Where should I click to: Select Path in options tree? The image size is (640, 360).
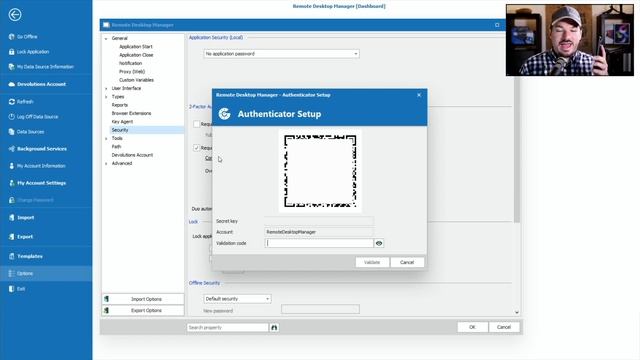pos(116,147)
